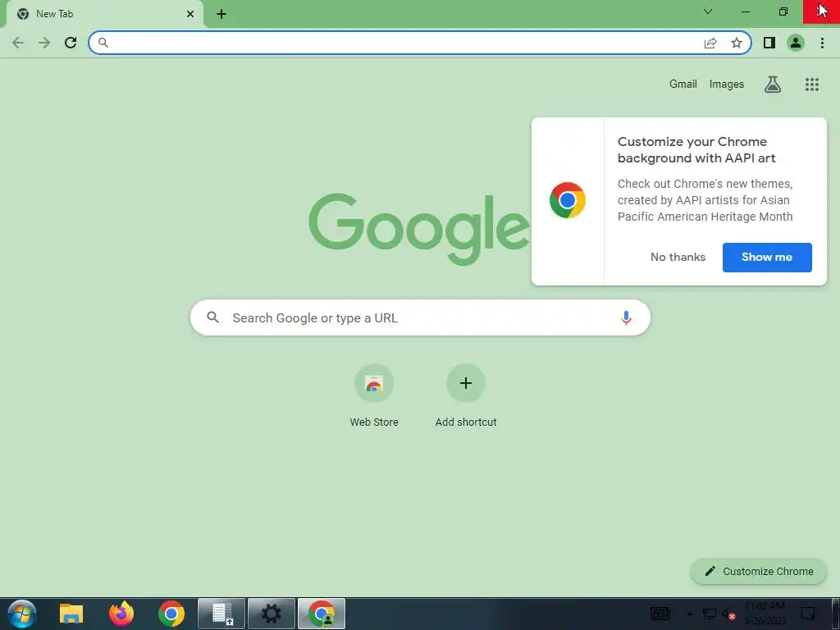Screen dimensions: 840x630
Task: Click the Customize Chrome button
Action: (758, 572)
